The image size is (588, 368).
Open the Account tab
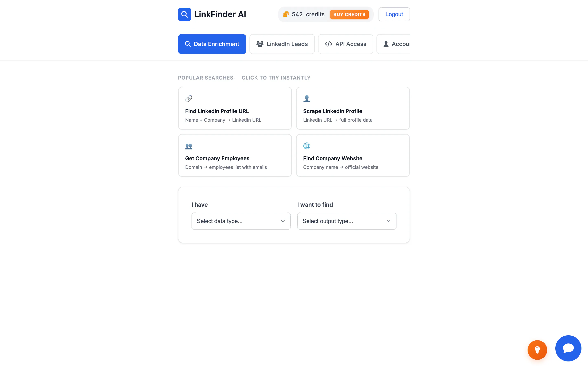(x=393, y=44)
